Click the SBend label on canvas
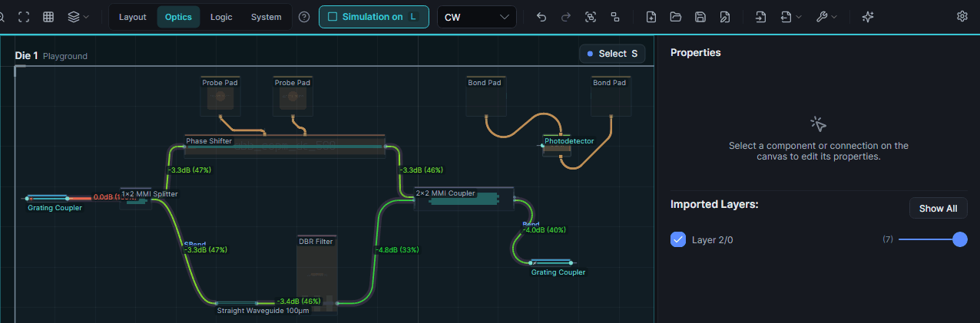 coord(194,244)
